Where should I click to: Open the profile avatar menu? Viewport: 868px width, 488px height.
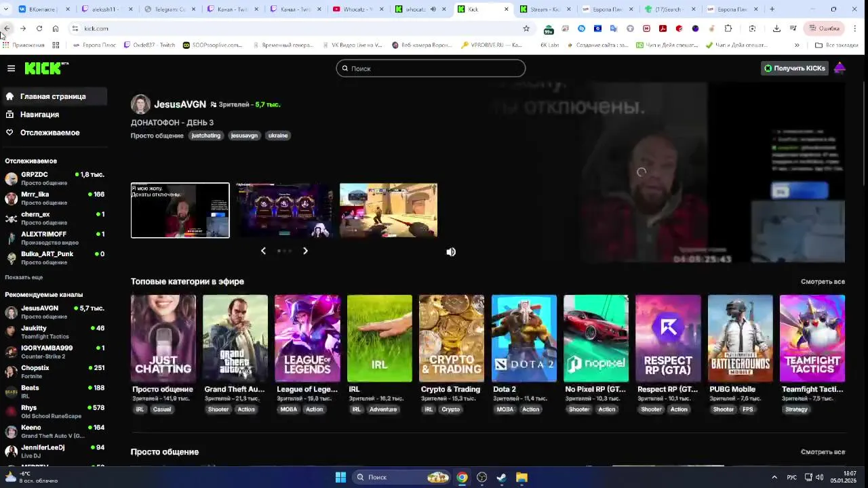[x=840, y=68]
